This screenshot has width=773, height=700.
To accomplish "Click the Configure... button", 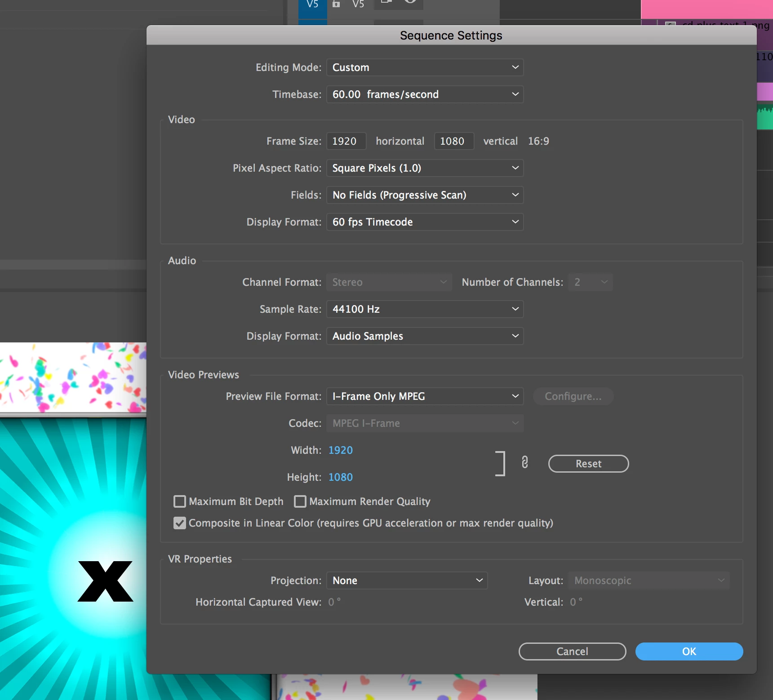I will pos(573,396).
